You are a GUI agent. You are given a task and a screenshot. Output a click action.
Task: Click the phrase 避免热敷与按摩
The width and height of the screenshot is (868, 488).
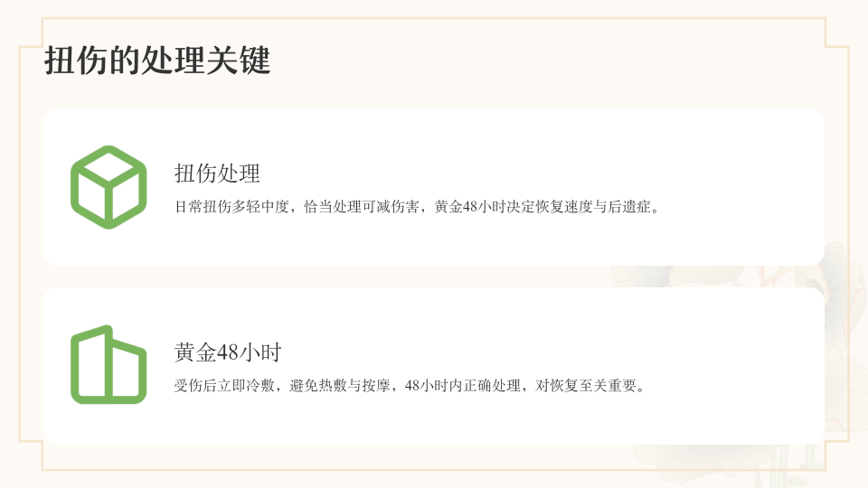pos(340,386)
